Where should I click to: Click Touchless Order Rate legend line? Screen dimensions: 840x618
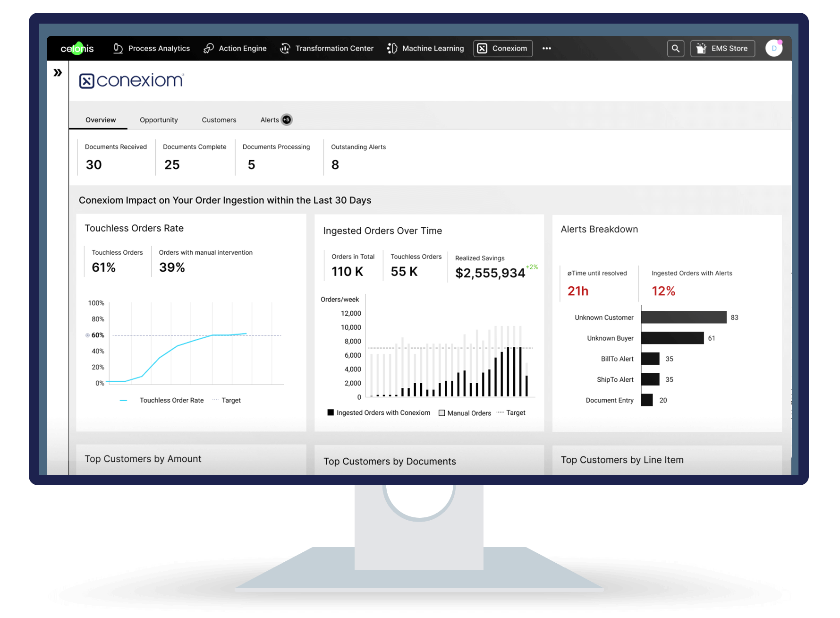click(x=123, y=400)
